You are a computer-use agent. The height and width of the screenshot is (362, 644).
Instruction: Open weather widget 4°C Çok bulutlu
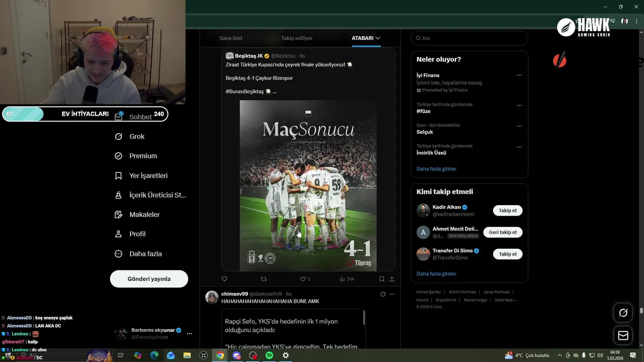click(x=527, y=355)
